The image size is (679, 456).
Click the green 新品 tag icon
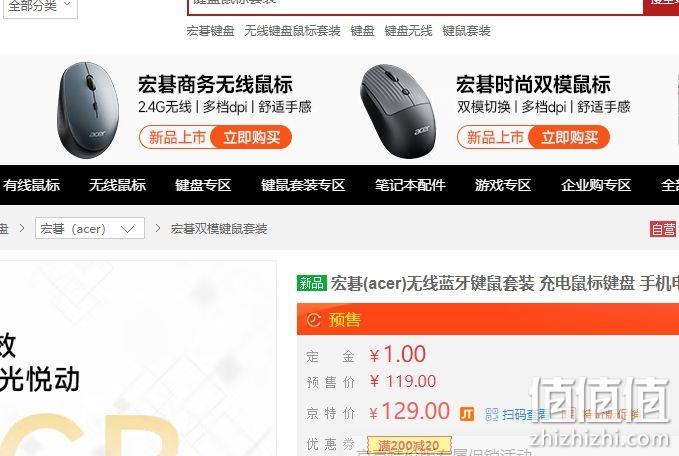pos(312,283)
